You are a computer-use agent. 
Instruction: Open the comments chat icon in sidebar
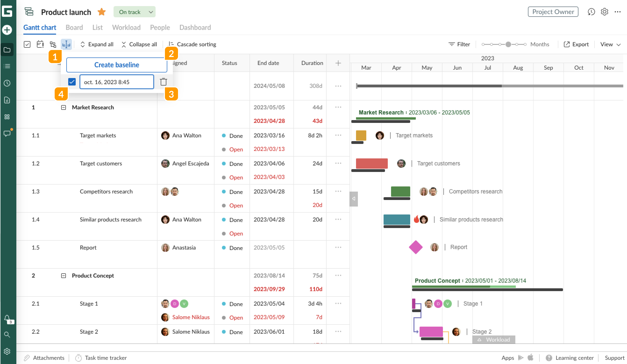7,133
